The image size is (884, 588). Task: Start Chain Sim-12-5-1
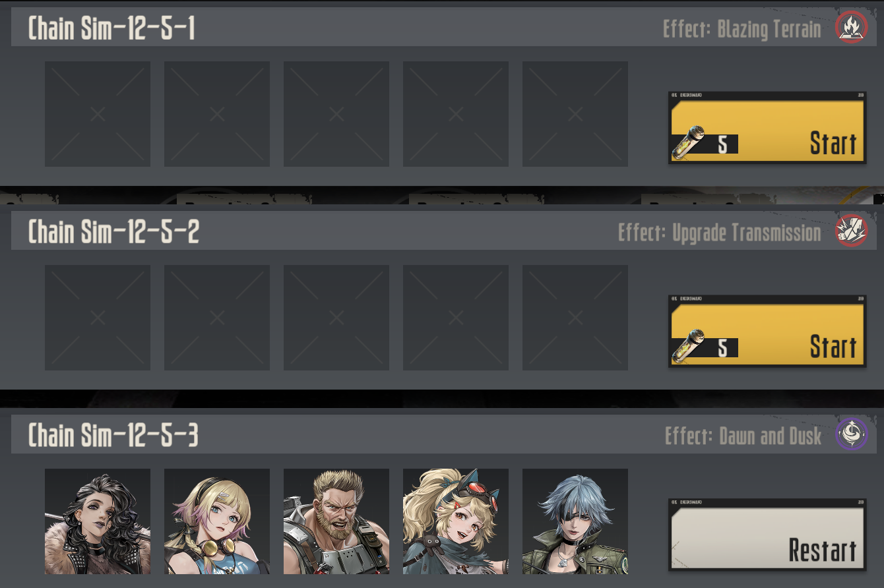click(x=767, y=128)
